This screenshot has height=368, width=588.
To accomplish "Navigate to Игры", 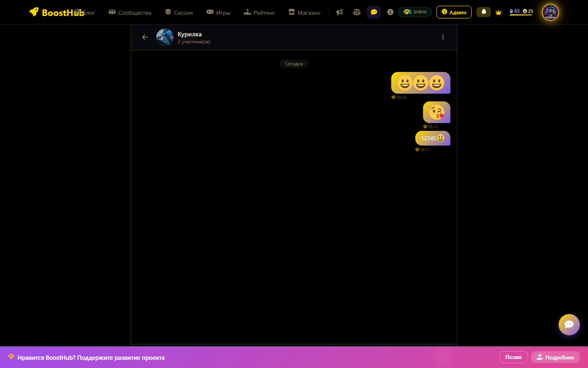I will point(218,13).
